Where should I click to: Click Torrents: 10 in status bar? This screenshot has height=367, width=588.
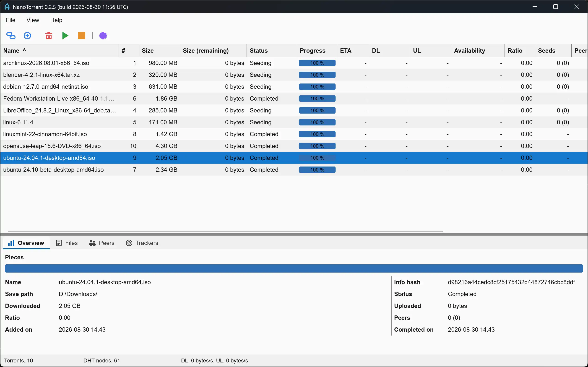pos(18,361)
